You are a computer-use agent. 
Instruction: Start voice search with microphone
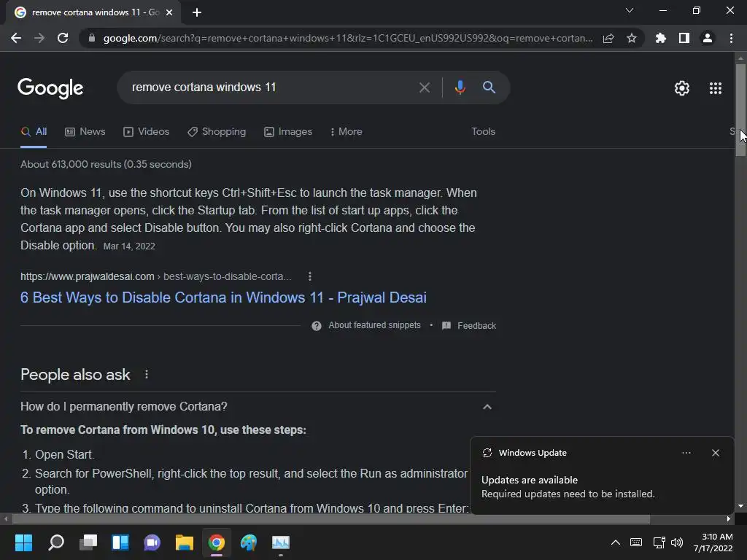point(460,87)
